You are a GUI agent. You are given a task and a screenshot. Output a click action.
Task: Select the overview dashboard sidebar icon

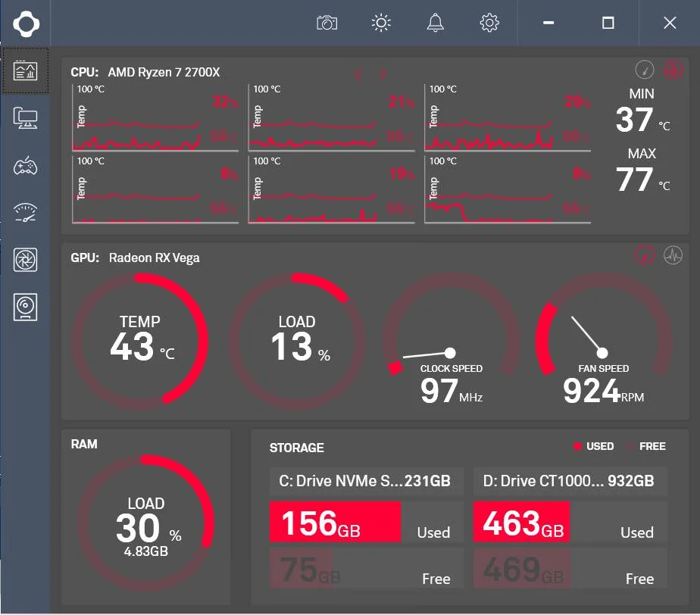pyautogui.click(x=26, y=71)
